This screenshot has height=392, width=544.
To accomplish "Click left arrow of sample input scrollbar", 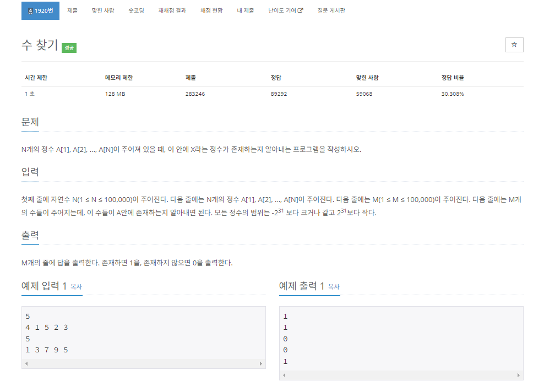I will 26,363.
